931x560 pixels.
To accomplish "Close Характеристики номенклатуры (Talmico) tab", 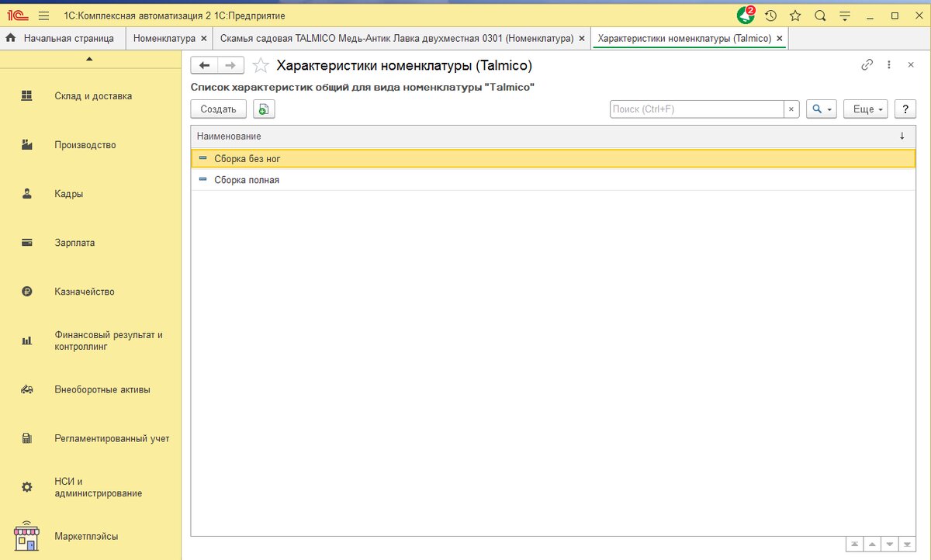I will 780,37.
